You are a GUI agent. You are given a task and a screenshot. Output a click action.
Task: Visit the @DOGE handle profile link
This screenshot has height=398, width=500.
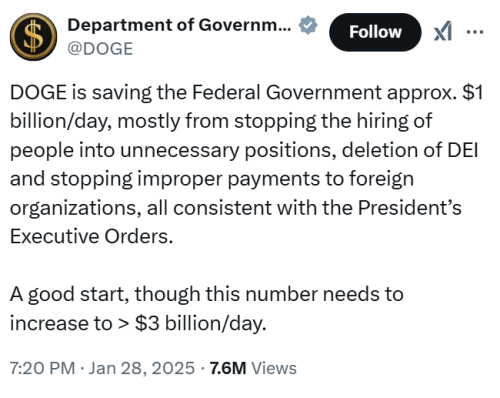point(100,49)
